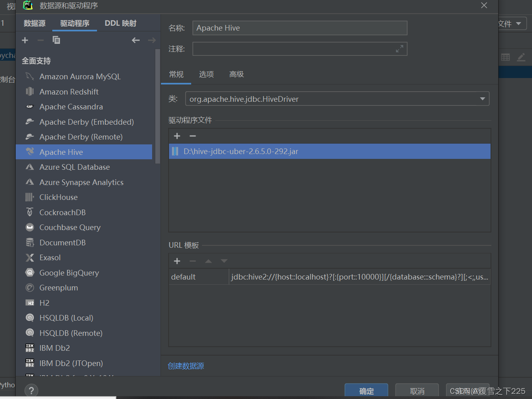This screenshot has width=532, height=399.
Task: Open table view icon in background window
Action: coord(506,58)
